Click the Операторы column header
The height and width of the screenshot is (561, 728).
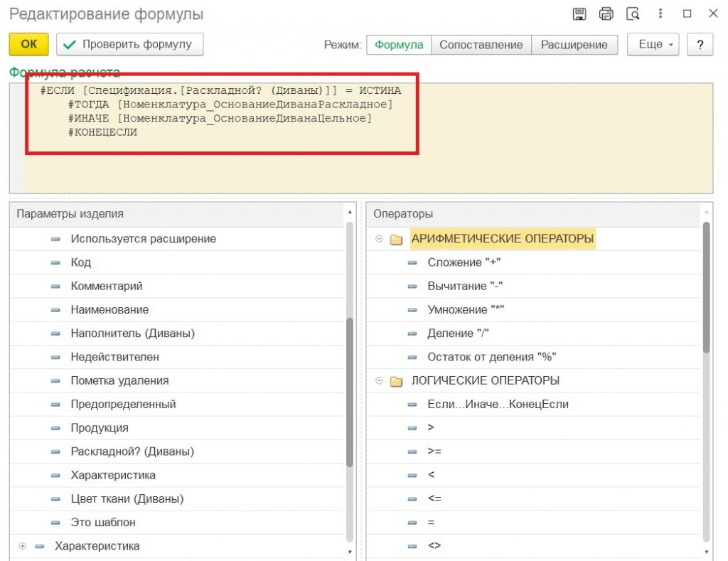pyautogui.click(x=533, y=214)
